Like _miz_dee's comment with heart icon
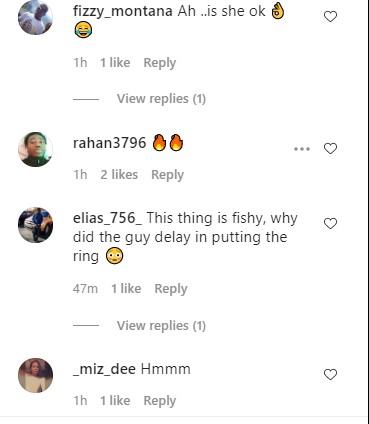Image resolution: width=369 pixels, height=424 pixels. 330,374
